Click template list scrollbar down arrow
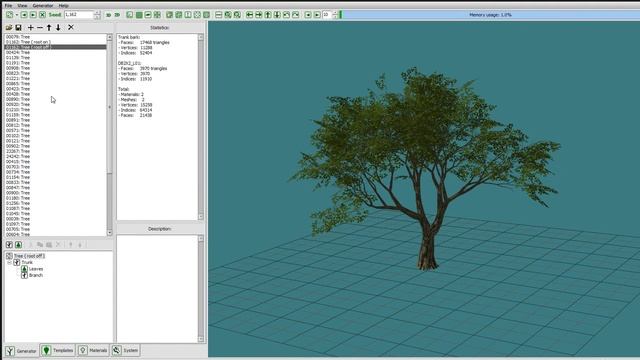 click(x=109, y=233)
